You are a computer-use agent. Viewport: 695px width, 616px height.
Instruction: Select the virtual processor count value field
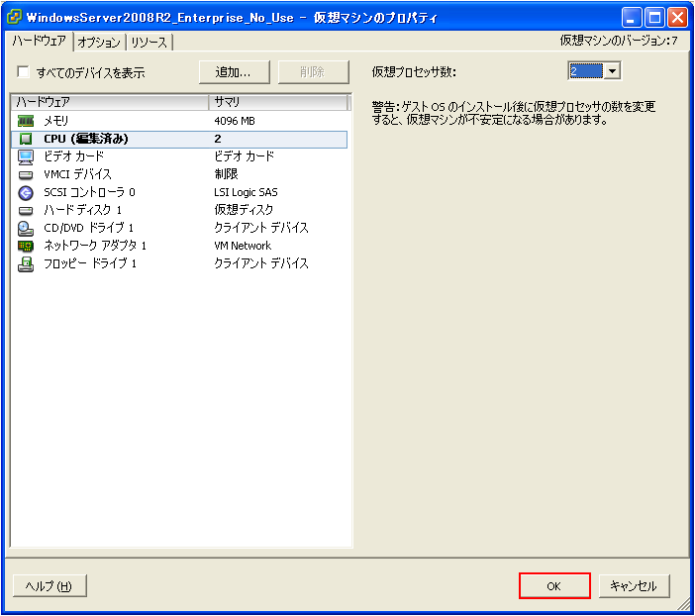586,71
